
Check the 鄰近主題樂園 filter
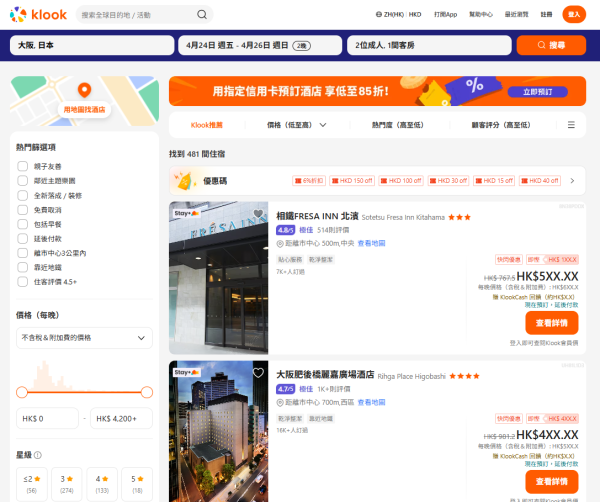[x=23, y=181]
